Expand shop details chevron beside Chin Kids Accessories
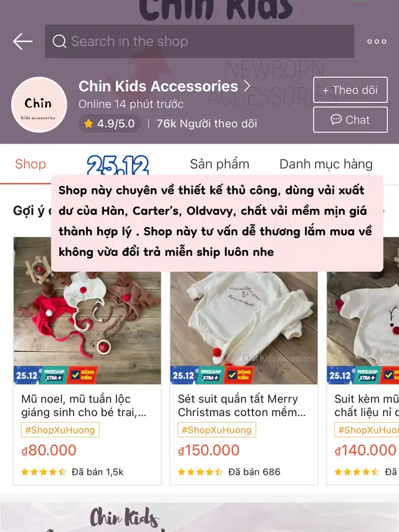Viewport: 399px width, 532px height. pyautogui.click(x=247, y=86)
